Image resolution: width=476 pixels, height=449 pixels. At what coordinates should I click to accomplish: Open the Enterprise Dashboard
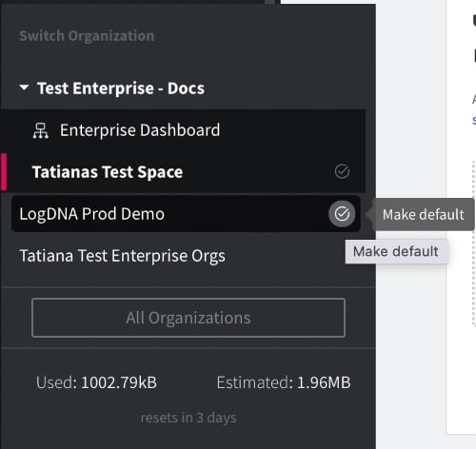pyautogui.click(x=183, y=130)
